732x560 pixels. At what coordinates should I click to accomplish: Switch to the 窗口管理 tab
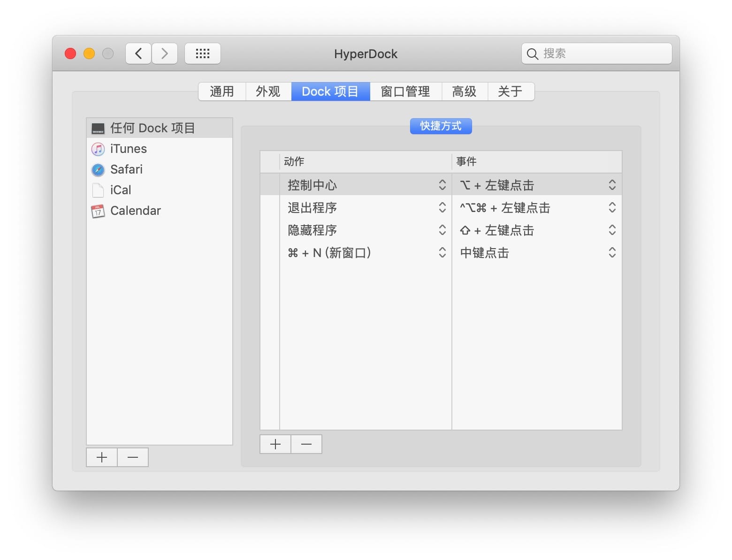tap(405, 91)
